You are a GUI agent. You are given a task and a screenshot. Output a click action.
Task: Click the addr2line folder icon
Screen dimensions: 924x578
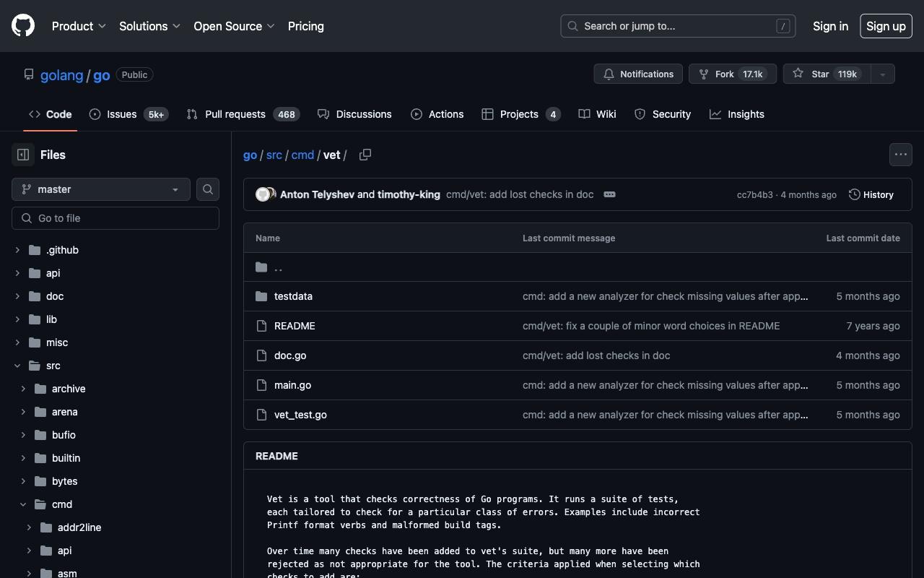click(46, 527)
